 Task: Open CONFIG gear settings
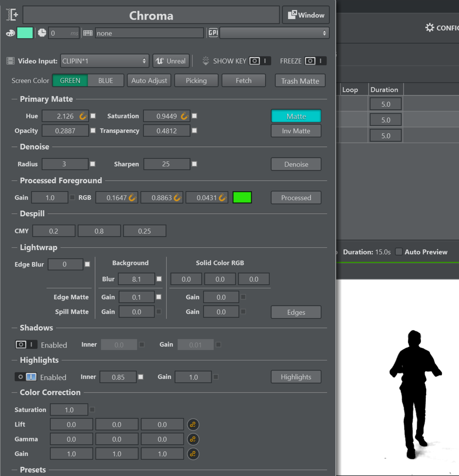[429, 28]
